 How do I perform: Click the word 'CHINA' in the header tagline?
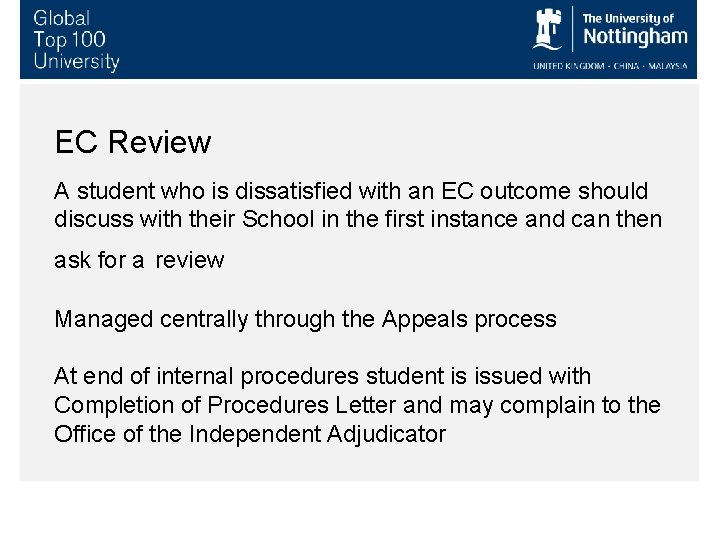click(x=626, y=66)
